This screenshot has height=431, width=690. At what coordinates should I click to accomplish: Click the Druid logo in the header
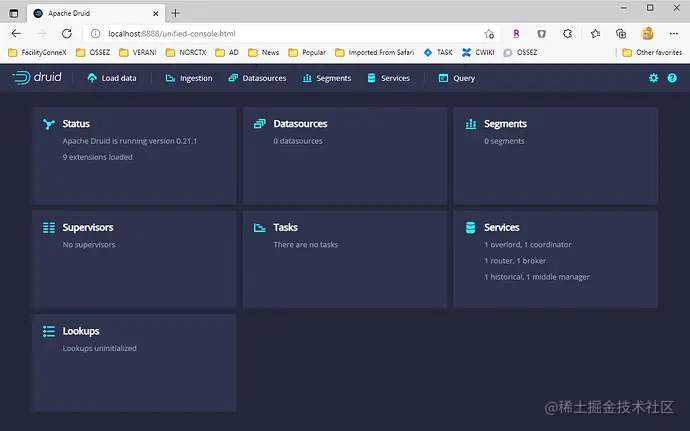pos(37,77)
